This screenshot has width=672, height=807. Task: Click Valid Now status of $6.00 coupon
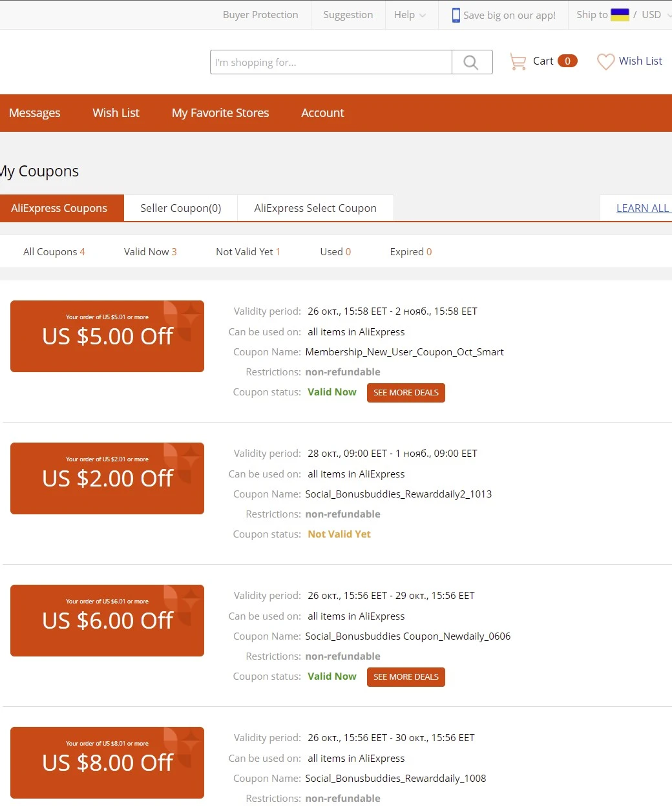pyautogui.click(x=332, y=676)
